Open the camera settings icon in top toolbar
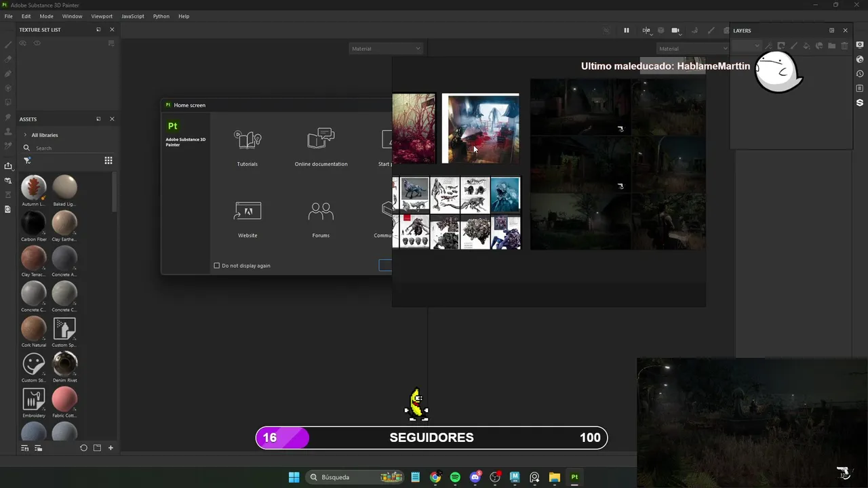 [675, 30]
